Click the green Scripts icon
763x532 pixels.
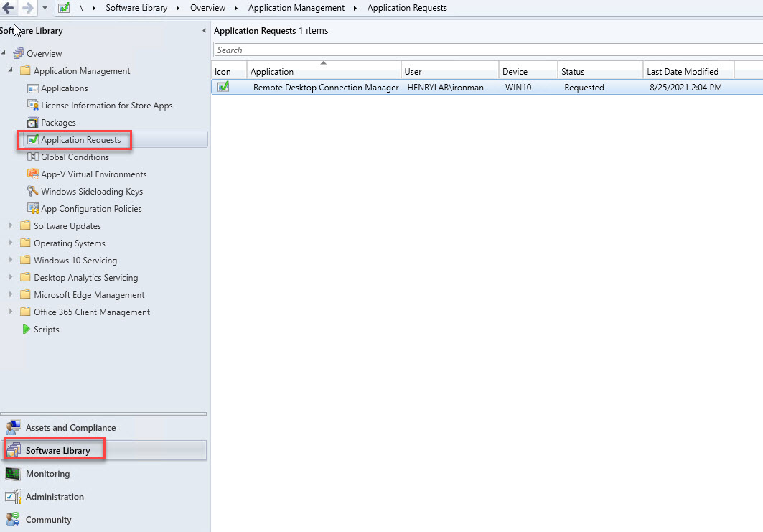[x=26, y=330]
